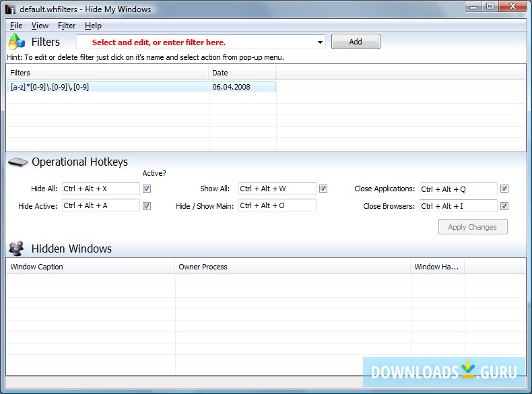
Task: Click the Close Applications hotkey field
Action: (x=459, y=189)
